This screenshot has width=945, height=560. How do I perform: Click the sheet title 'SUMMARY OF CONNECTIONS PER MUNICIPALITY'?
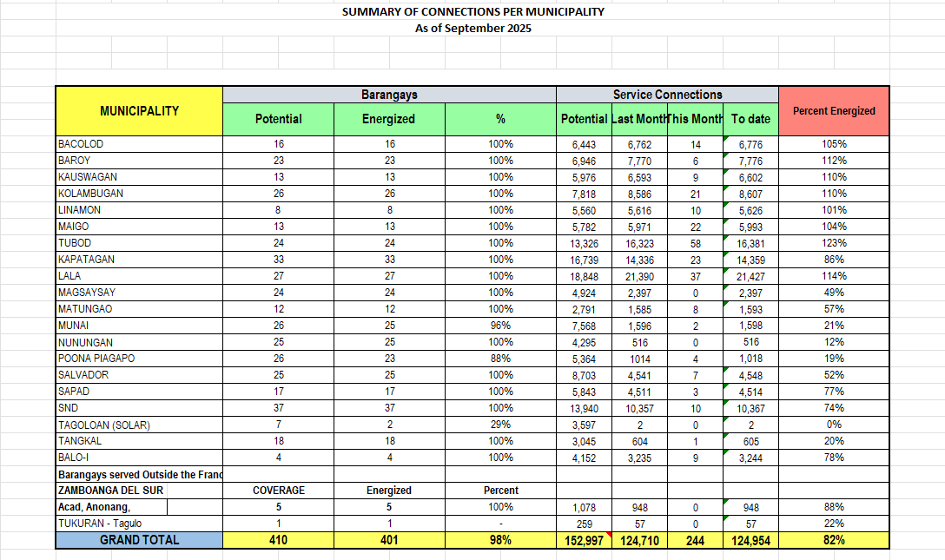coord(472,12)
